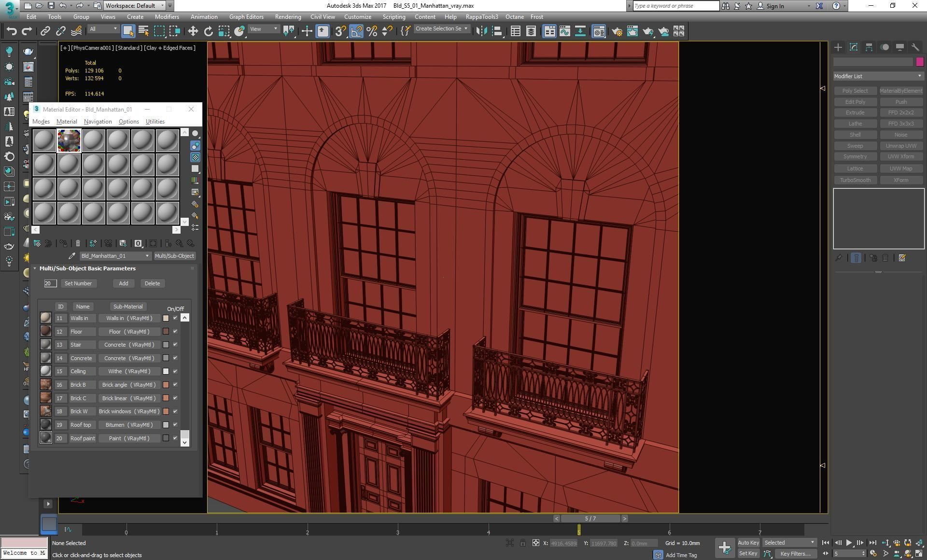This screenshot has height=560, width=927.
Task: Click the Celling white color swatch
Action: pyautogui.click(x=166, y=372)
